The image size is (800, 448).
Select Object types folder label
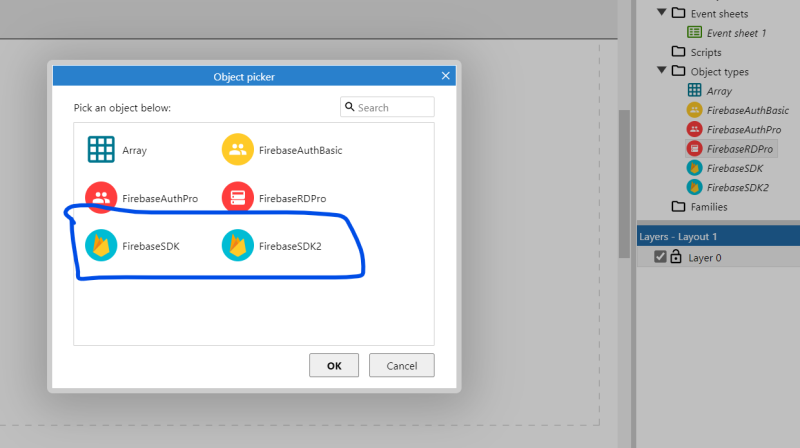point(720,72)
